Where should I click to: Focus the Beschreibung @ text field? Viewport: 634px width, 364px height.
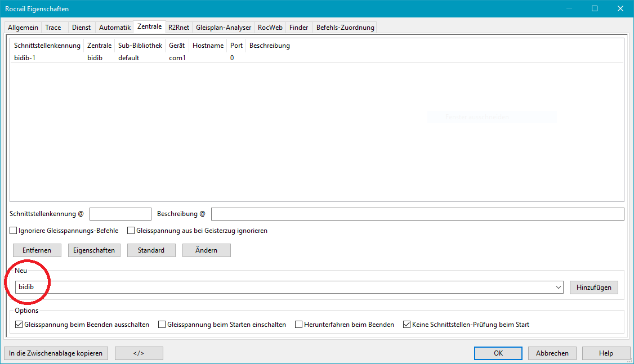(417, 214)
